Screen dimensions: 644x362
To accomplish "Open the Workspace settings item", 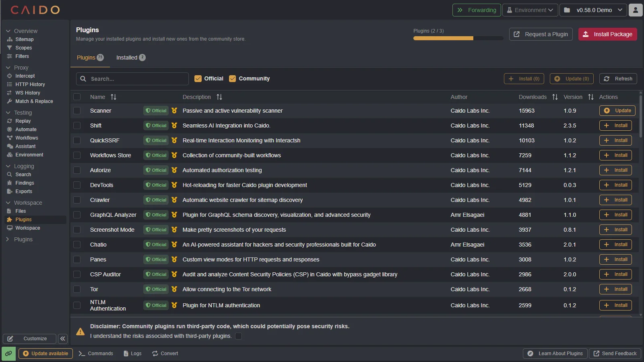I will point(27,228).
